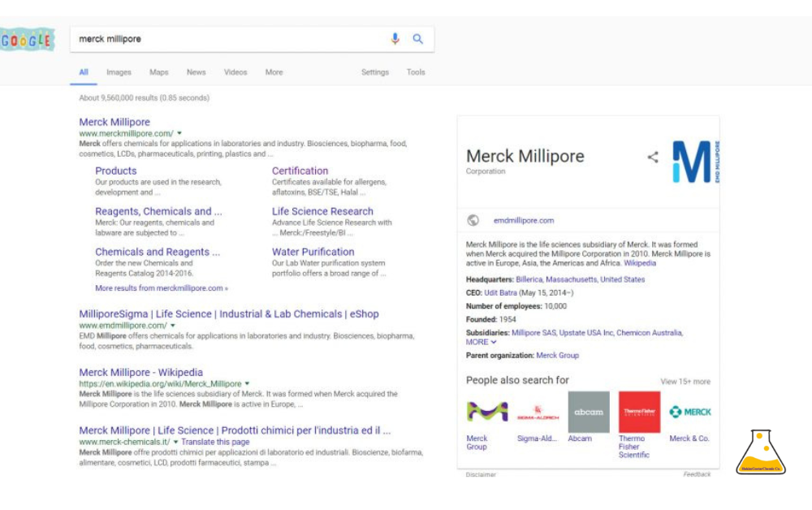Open Water Purification sitelink

pos(313,252)
